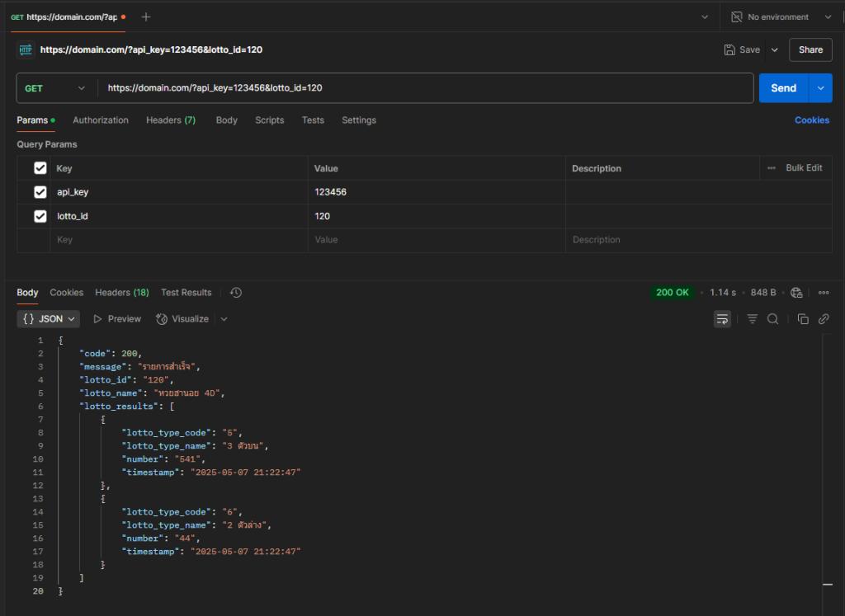The height and width of the screenshot is (616, 845).
Task: Click the Share button
Action: click(x=810, y=49)
